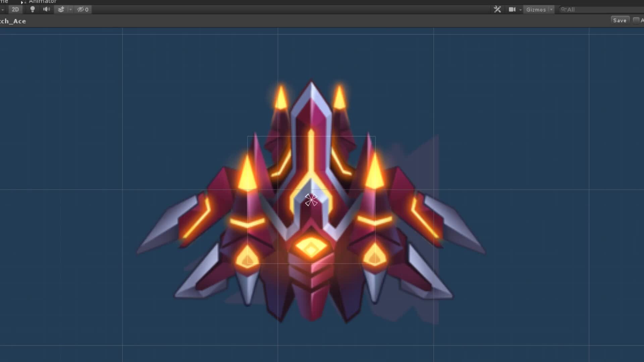Switch to the Animator tab
Screen dimensions: 644x362
[43, 2]
